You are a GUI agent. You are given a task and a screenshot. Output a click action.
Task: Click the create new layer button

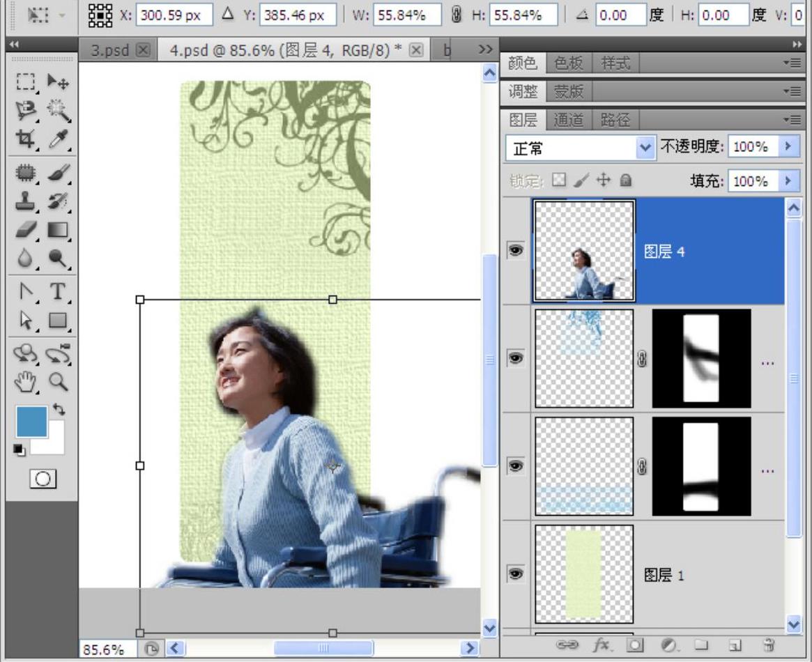[x=736, y=645]
